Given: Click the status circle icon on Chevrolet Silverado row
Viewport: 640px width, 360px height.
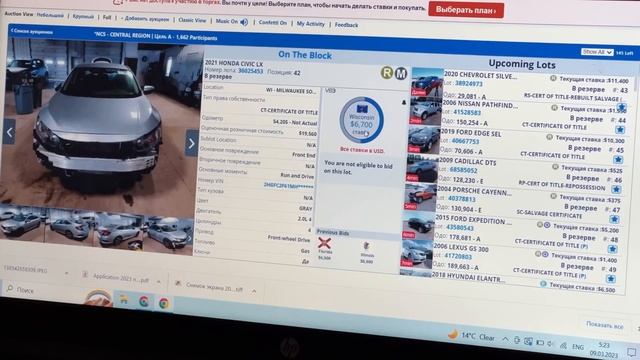Looking at the screenshot, I should (553, 78).
